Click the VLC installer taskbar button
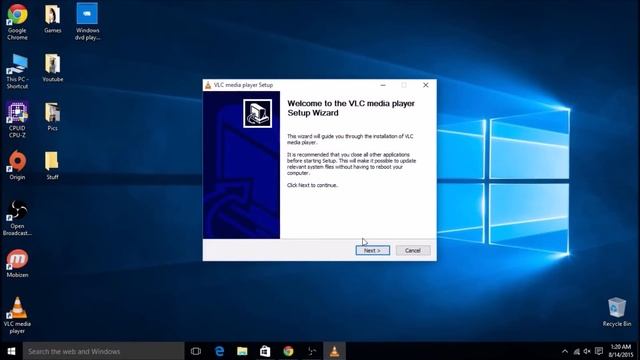This screenshot has height=360, width=640. (334, 351)
